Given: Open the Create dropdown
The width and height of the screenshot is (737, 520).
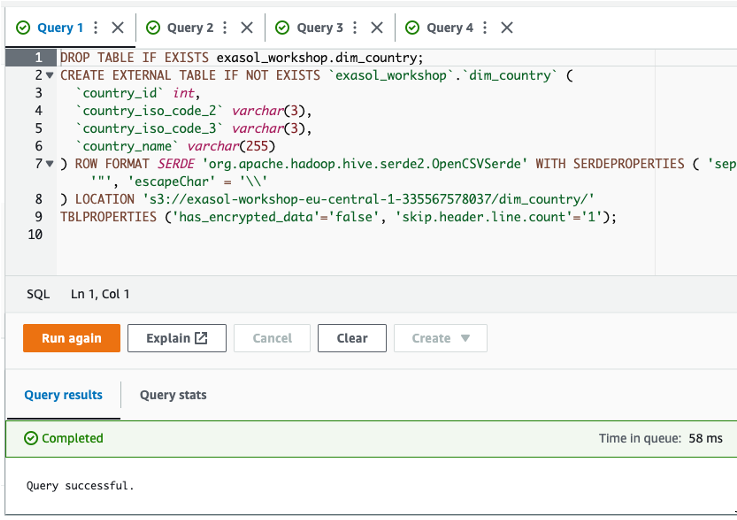Looking at the screenshot, I should click(440, 338).
